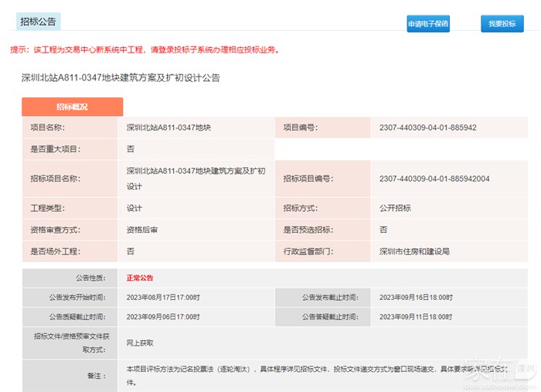Click the 公开招标 bidding method value

point(395,208)
